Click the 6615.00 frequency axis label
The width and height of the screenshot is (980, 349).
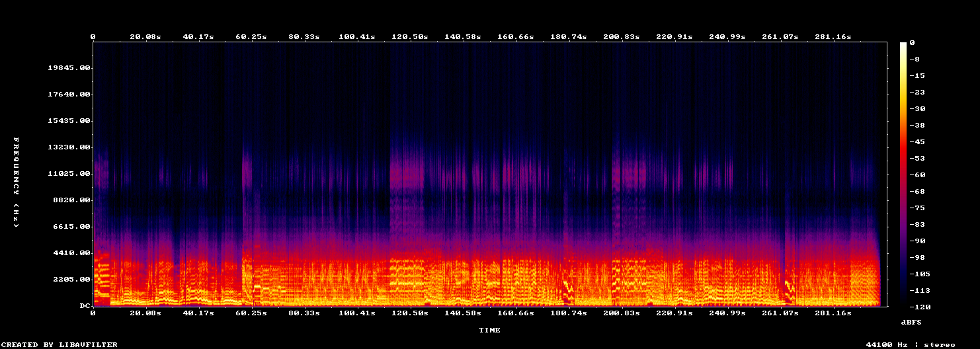72,227
